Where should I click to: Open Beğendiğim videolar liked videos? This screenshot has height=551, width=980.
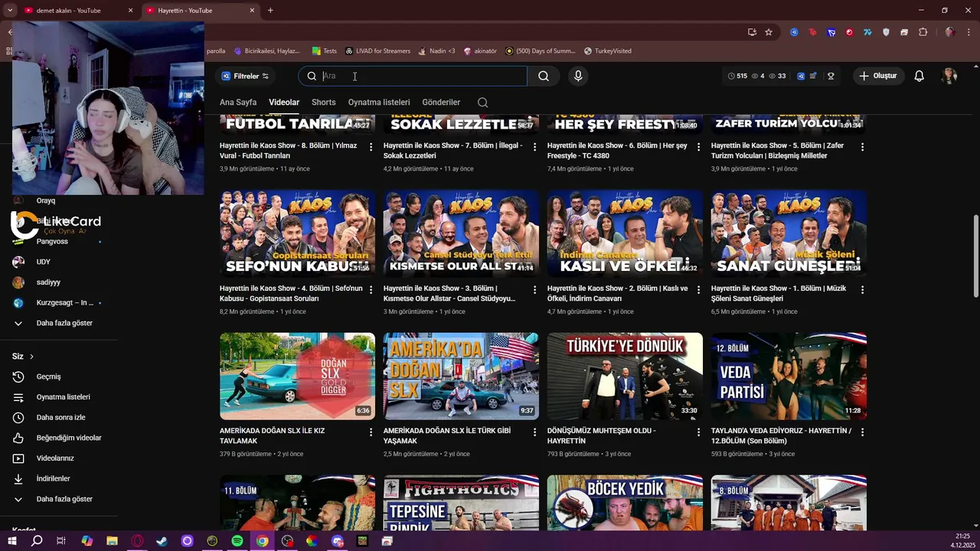(x=69, y=438)
